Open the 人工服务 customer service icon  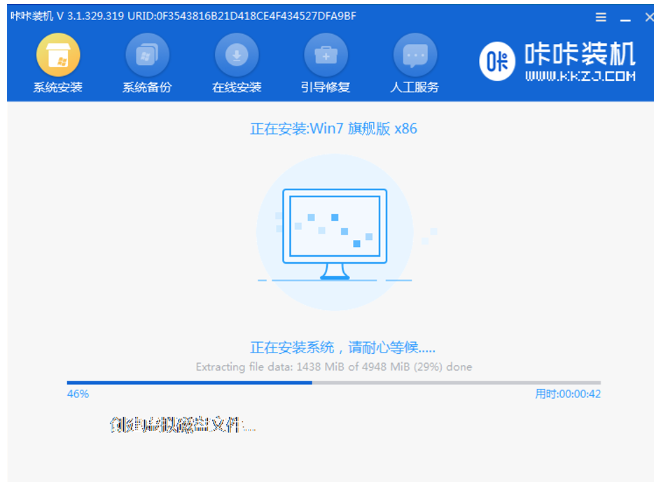[415, 55]
